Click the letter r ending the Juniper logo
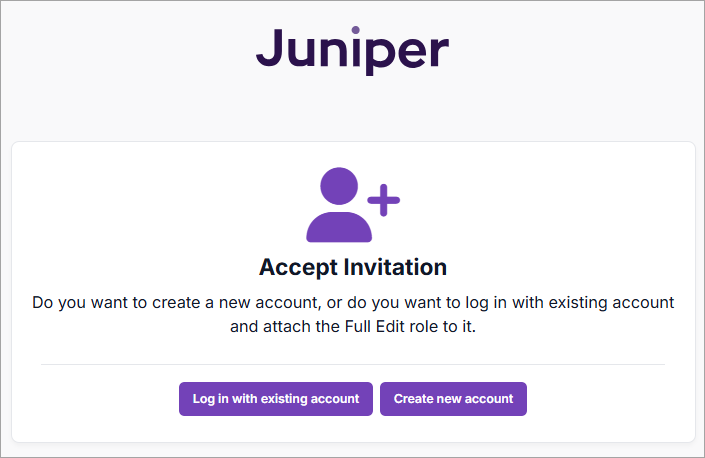Image resolution: width=705 pixels, height=458 pixels. pyautogui.click(x=439, y=51)
